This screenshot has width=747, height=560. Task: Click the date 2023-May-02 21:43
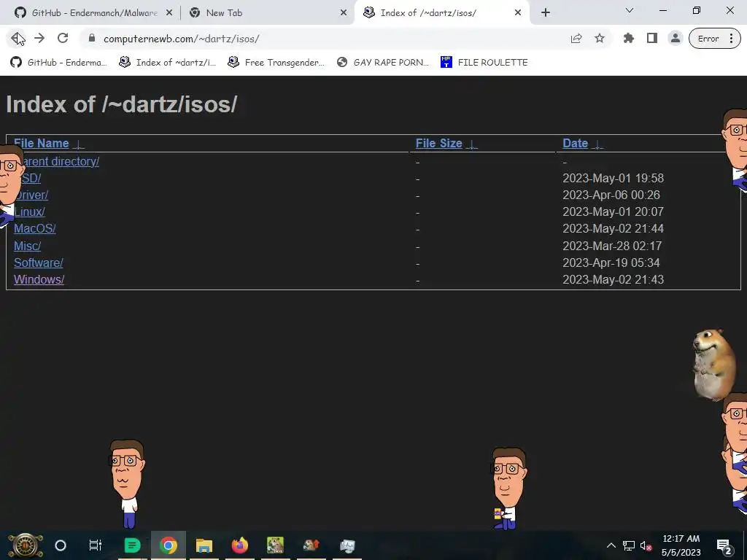click(613, 279)
